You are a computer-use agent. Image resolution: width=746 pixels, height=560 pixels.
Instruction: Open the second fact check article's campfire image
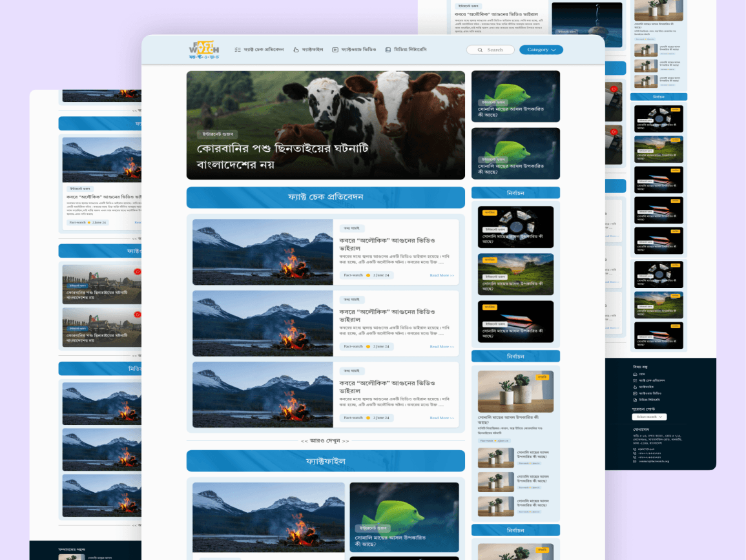coord(263,324)
